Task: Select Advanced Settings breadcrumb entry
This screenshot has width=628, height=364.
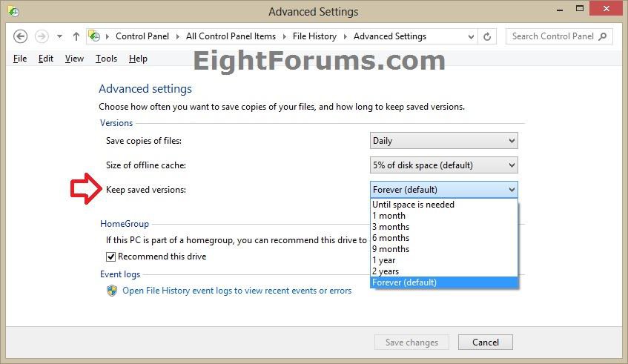Action: pyautogui.click(x=390, y=36)
